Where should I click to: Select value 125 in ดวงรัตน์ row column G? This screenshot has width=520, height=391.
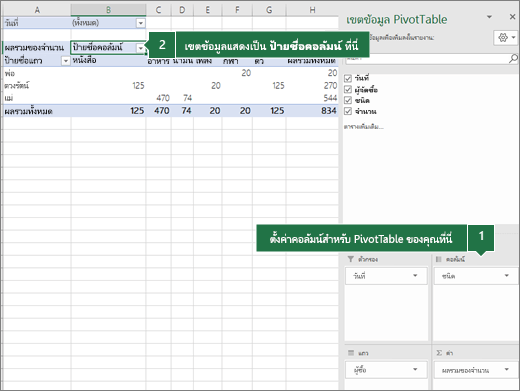[269, 86]
